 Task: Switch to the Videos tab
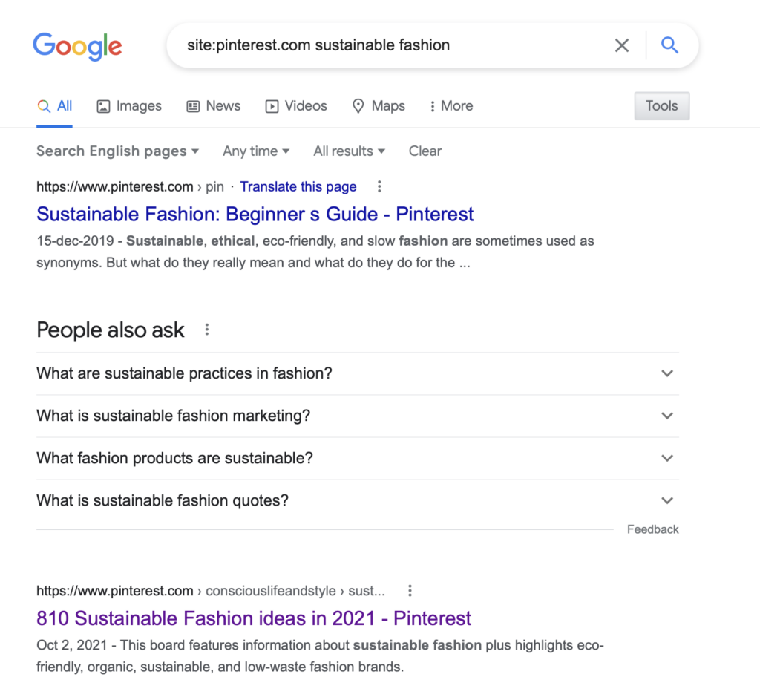[295, 106]
